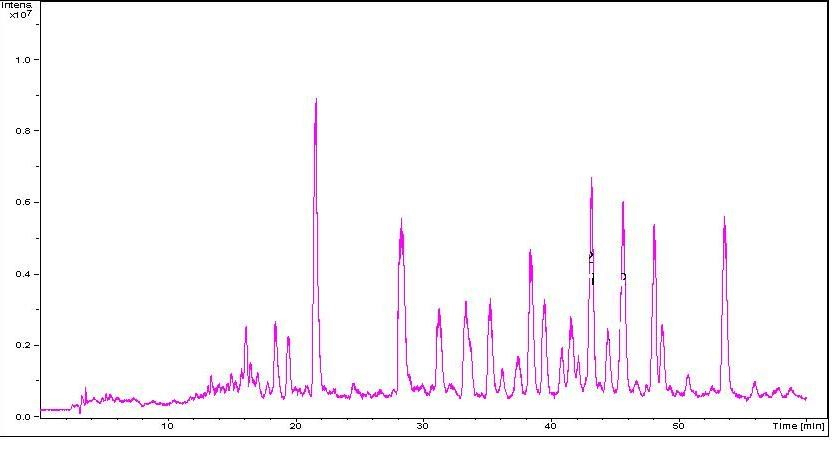Click the 0.0 tick on the intensity axis

click(x=23, y=417)
